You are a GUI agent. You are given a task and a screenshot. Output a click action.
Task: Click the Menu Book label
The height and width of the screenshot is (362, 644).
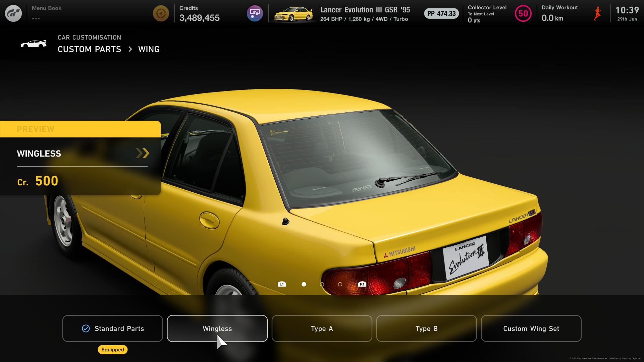[x=47, y=8]
